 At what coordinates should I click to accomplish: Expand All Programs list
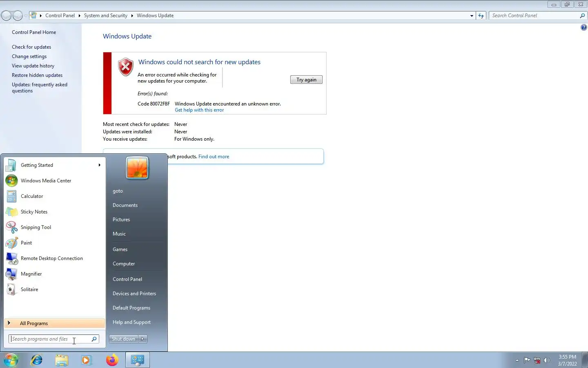(x=54, y=323)
